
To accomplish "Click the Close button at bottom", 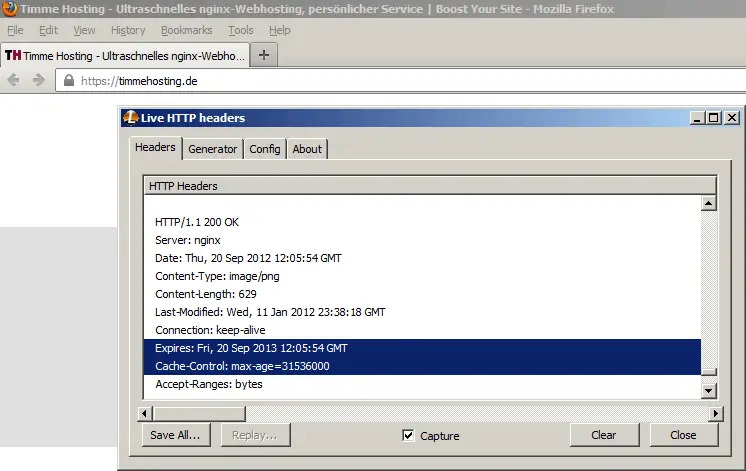I will click(683, 435).
